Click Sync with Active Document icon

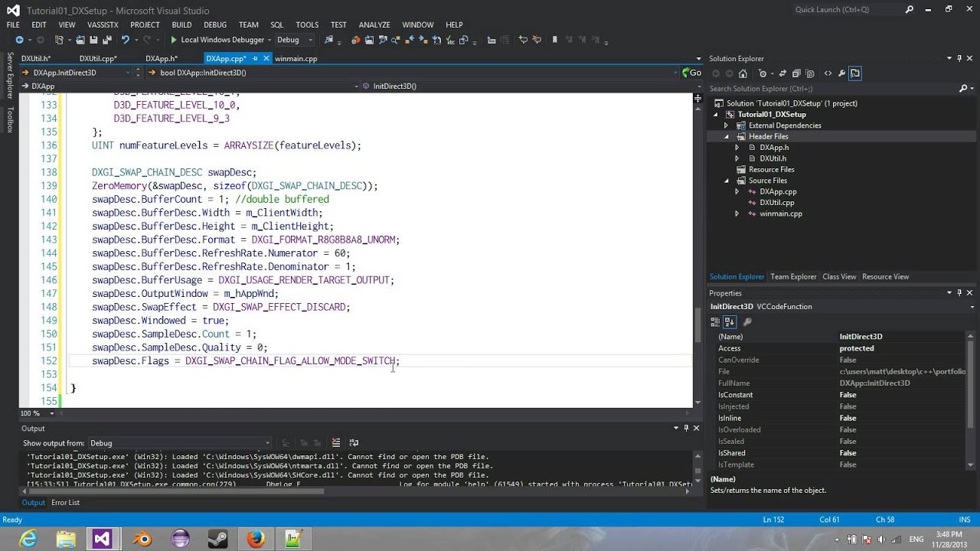click(x=782, y=73)
